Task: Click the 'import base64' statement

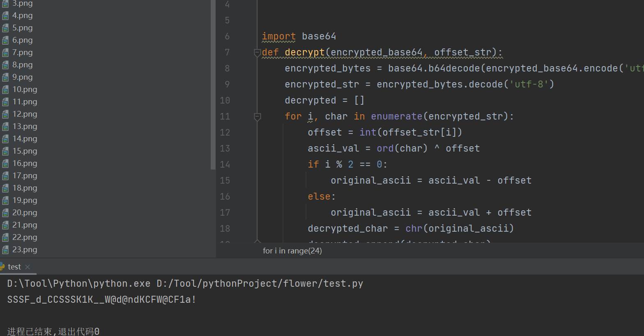Action: pyautogui.click(x=299, y=37)
